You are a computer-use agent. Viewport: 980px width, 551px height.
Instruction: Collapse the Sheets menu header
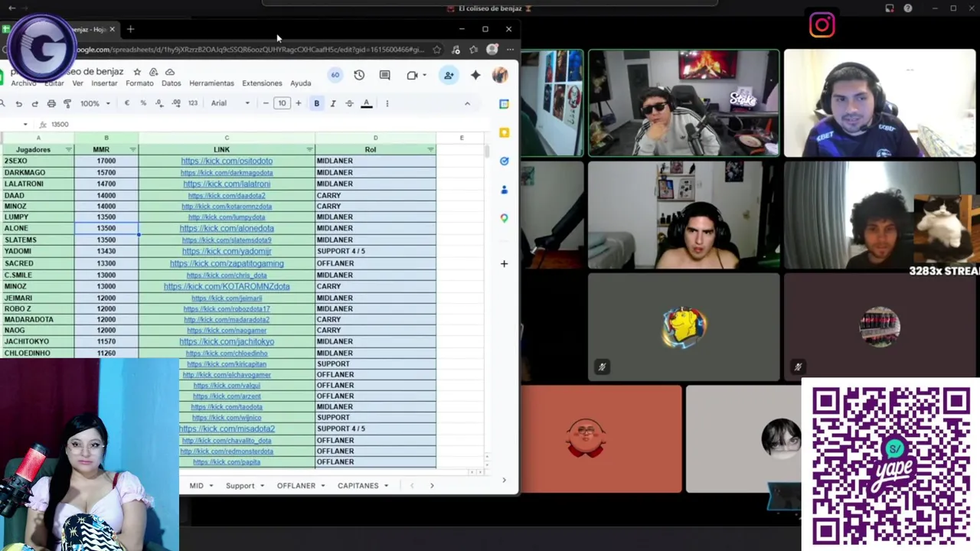pyautogui.click(x=467, y=103)
